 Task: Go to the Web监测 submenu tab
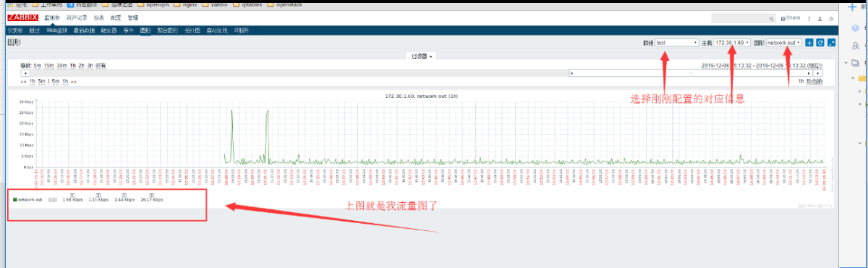tap(57, 30)
